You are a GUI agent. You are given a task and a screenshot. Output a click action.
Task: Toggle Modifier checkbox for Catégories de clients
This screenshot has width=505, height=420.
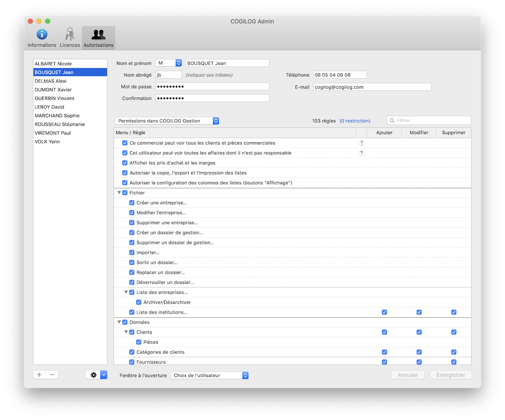pyautogui.click(x=419, y=352)
